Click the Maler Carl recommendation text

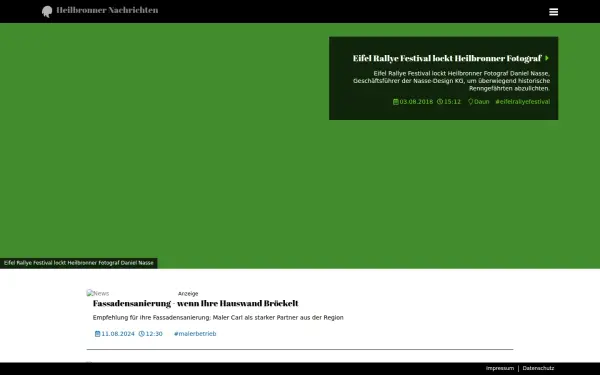(218, 318)
